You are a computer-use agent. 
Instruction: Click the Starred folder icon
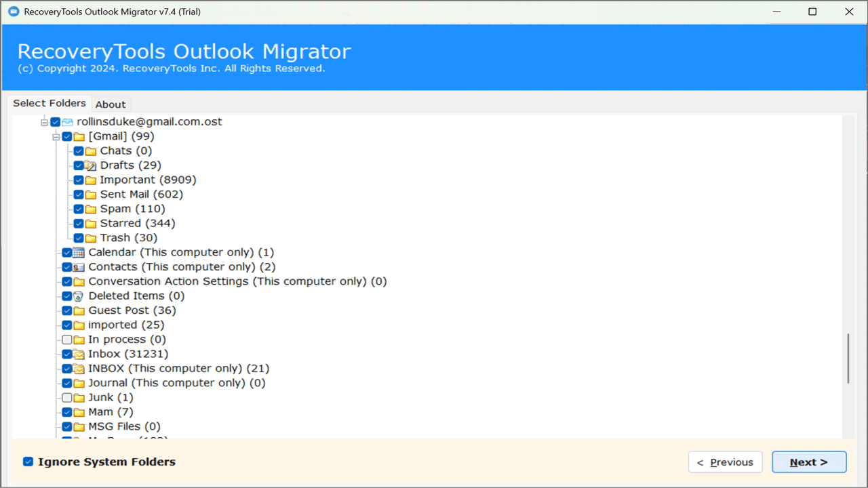(91, 224)
